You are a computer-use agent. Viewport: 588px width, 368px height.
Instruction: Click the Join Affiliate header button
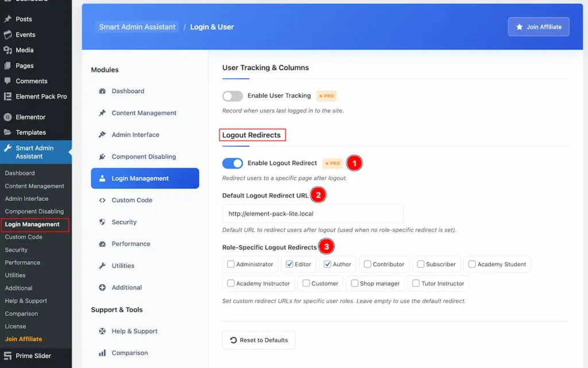click(x=539, y=26)
